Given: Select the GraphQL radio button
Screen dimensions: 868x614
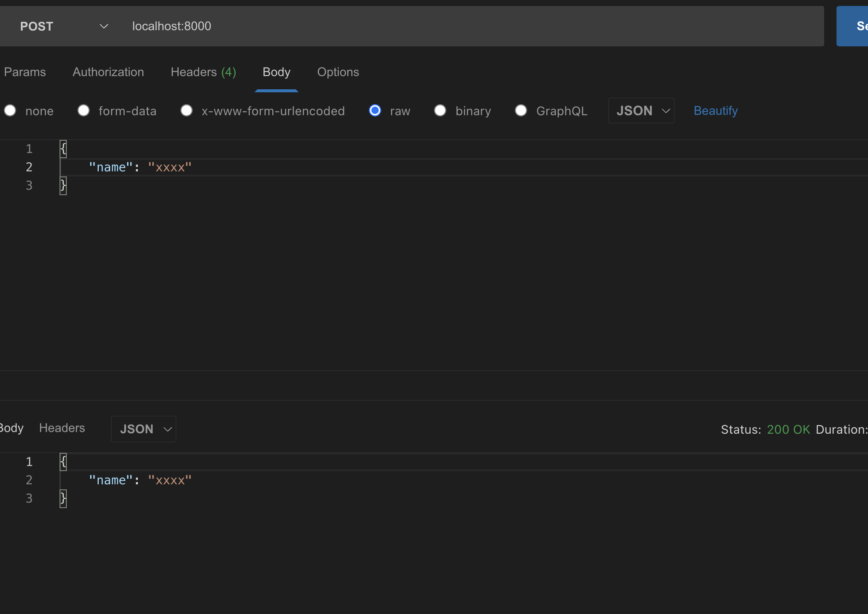Looking at the screenshot, I should click(x=521, y=111).
